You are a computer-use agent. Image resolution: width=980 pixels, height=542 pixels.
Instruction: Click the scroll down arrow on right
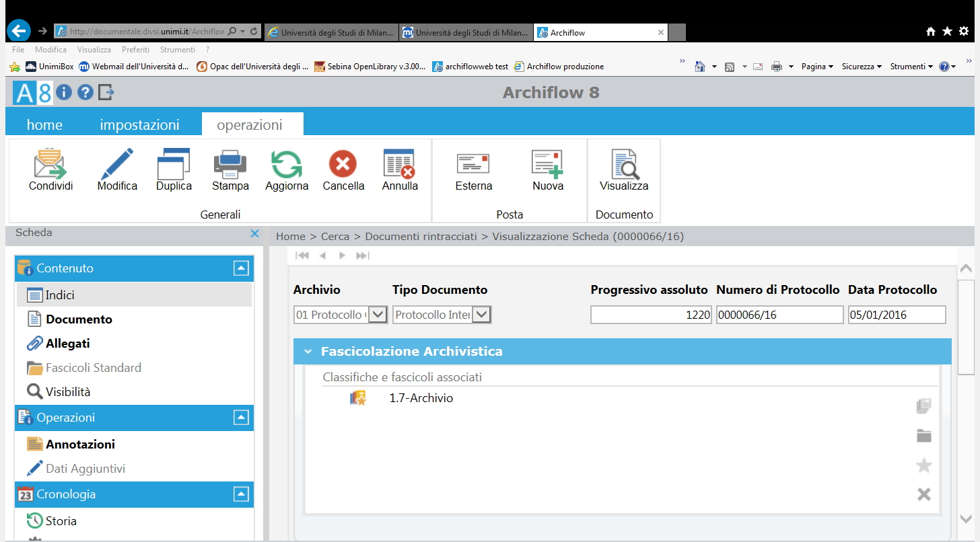click(x=966, y=518)
